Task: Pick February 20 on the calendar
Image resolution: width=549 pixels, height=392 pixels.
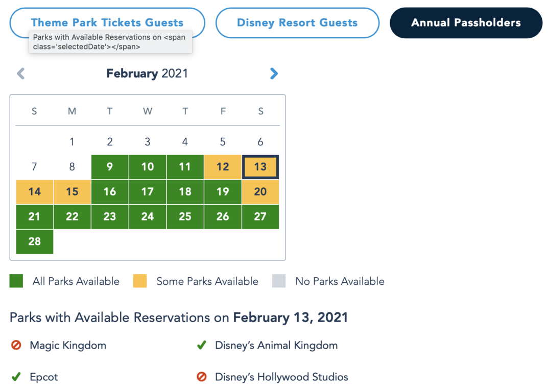Action: pyautogui.click(x=260, y=192)
